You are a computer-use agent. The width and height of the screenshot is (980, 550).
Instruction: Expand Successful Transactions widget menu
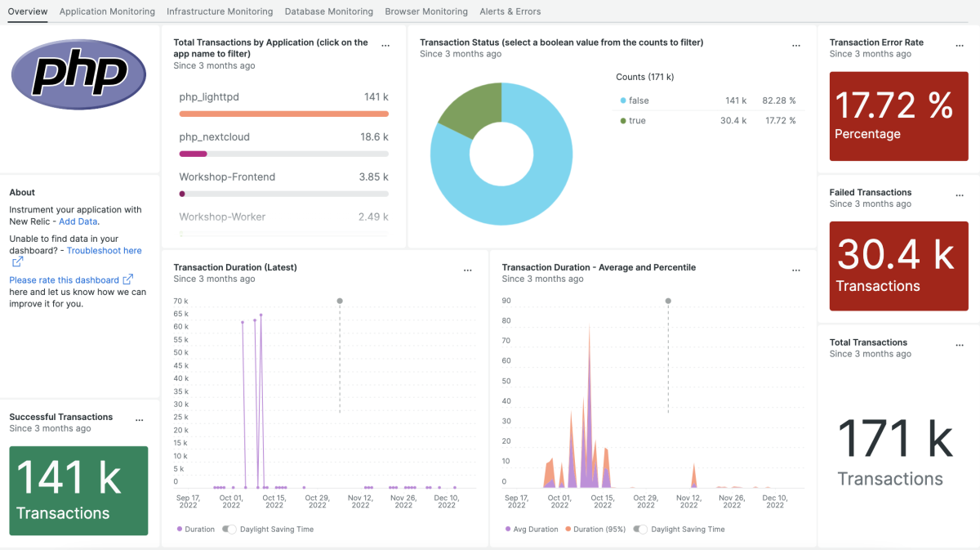[x=140, y=420]
